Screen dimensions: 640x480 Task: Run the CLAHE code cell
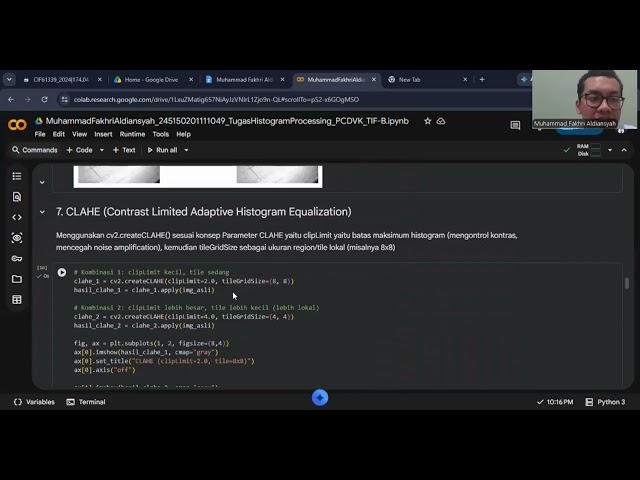coord(62,272)
